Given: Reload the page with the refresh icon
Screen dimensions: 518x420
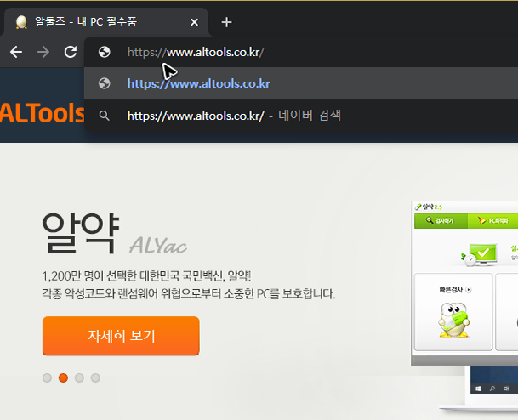Looking at the screenshot, I should pyautogui.click(x=71, y=52).
